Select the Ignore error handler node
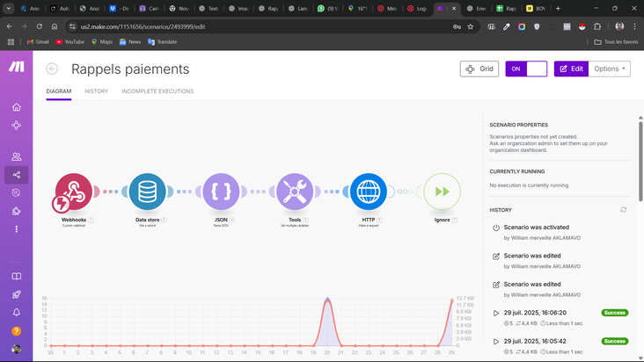 (x=442, y=191)
